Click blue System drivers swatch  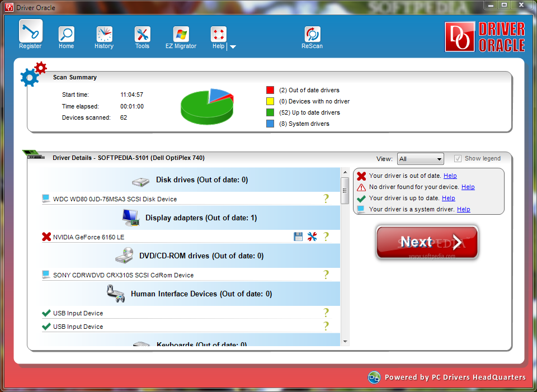click(x=270, y=124)
